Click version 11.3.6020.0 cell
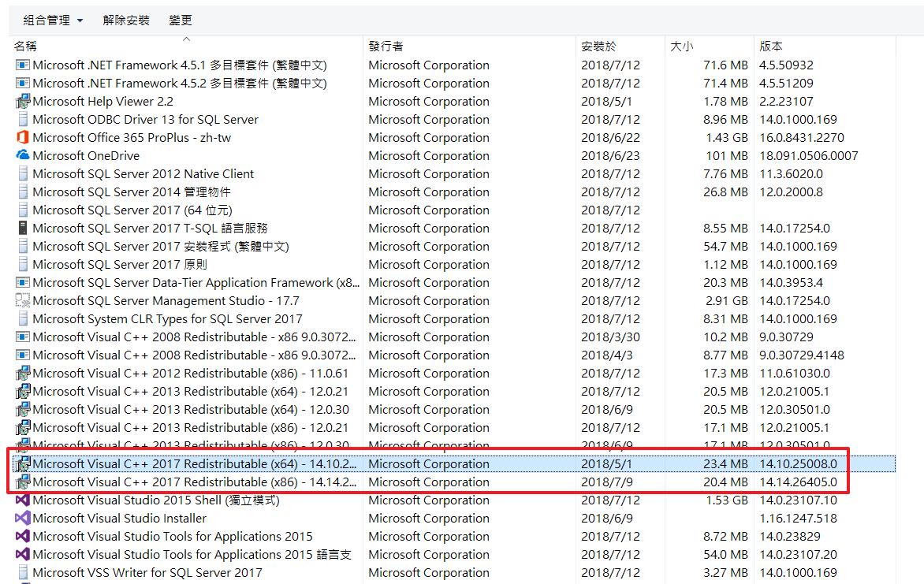The image size is (924, 584). pyautogui.click(x=791, y=174)
